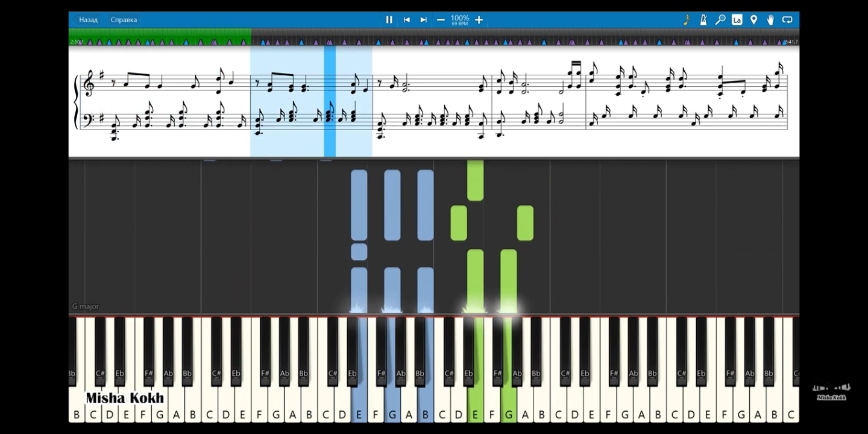Click the blue playback cursor in the sheet music
The height and width of the screenshot is (434, 868).
coord(330,101)
